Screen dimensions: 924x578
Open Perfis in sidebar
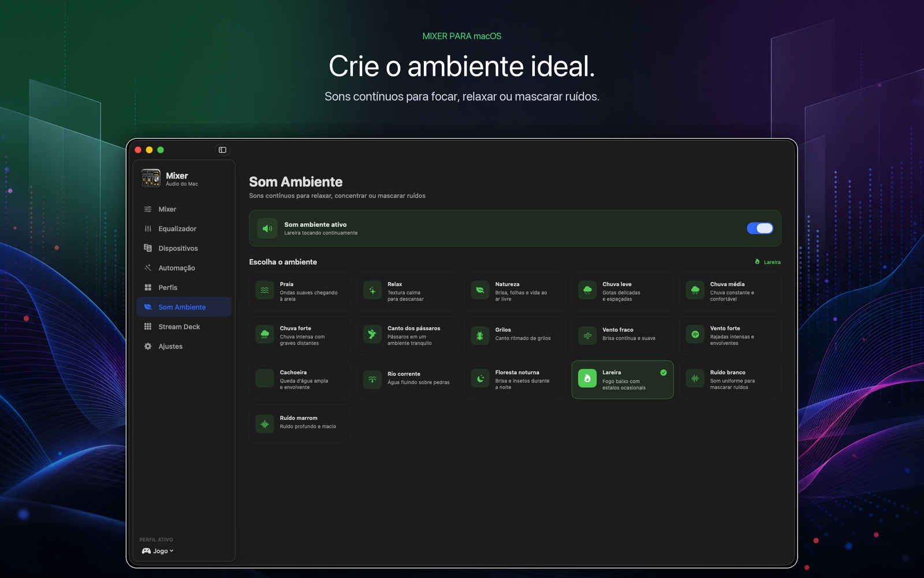(x=184, y=288)
